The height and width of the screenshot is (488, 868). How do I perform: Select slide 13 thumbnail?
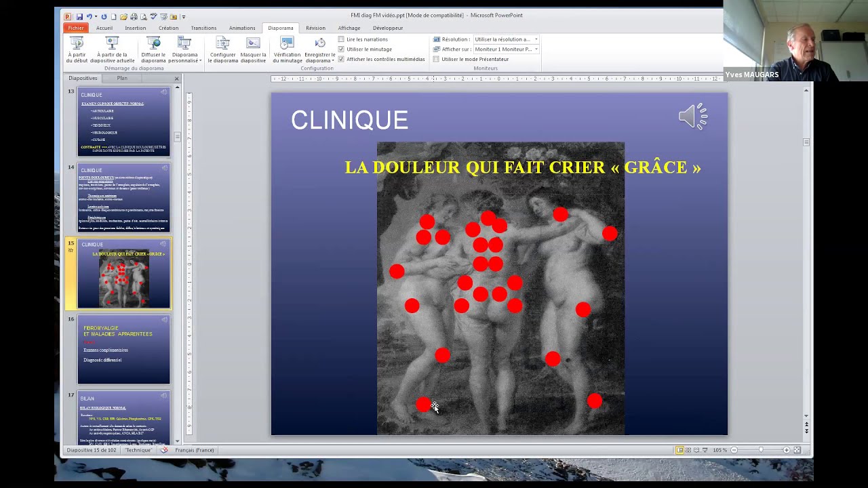[x=123, y=122]
